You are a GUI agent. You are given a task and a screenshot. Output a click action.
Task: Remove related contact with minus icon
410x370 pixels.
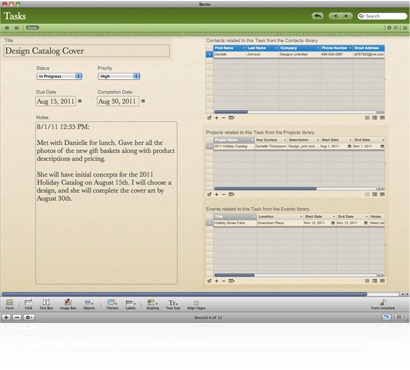223,118
